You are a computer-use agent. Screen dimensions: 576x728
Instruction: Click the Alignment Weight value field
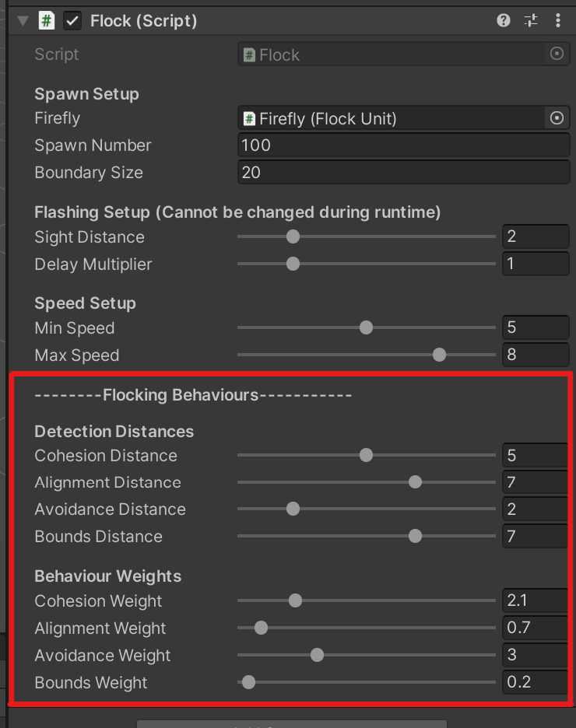(536, 628)
